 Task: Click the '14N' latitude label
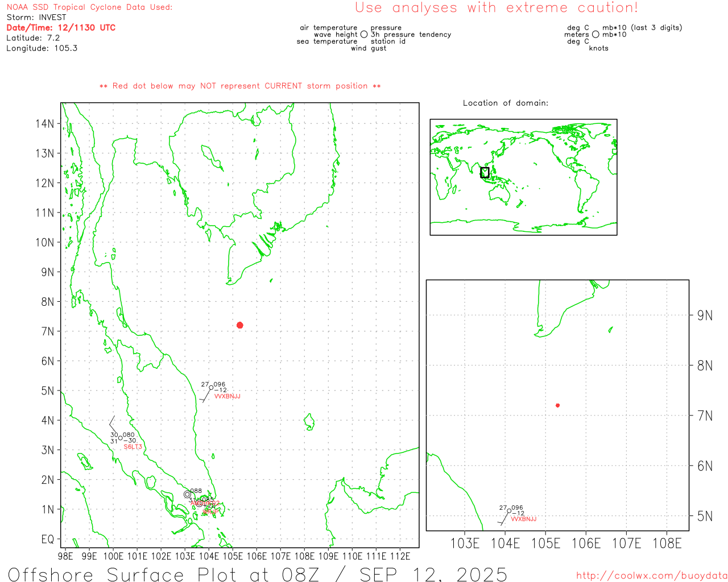tap(44, 124)
